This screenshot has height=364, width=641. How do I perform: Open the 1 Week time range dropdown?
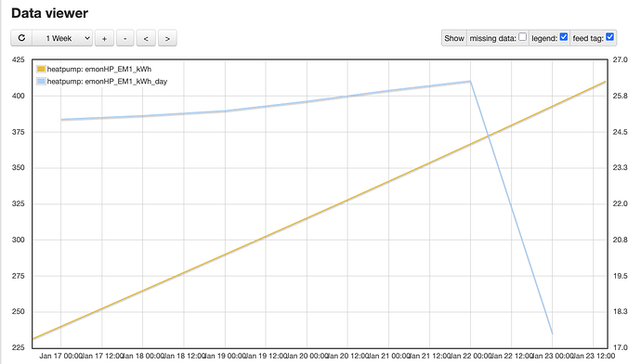click(62, 38)
